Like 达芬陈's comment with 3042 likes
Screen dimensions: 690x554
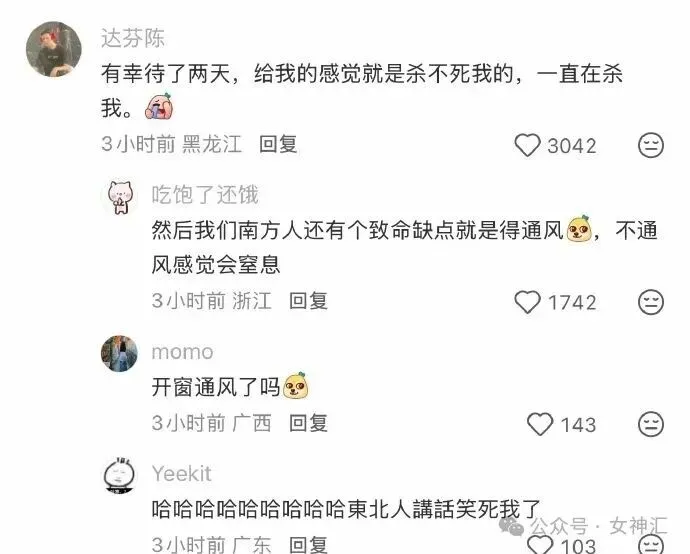pyautogui.click(x=528, y=145)
